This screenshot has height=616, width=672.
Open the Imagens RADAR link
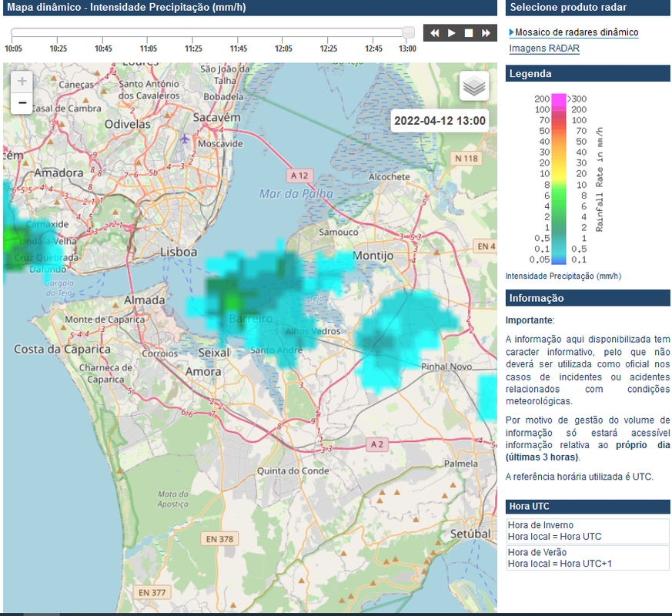click(544, 49)
